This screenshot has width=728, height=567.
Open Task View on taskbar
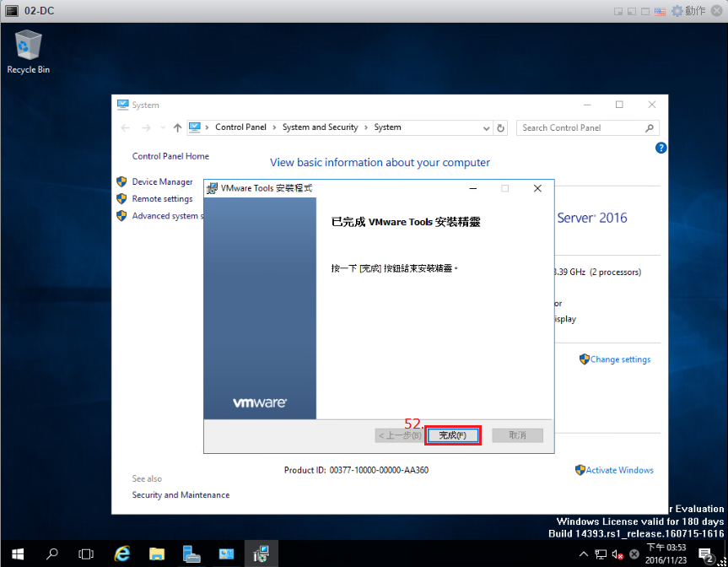coord(86,554)
